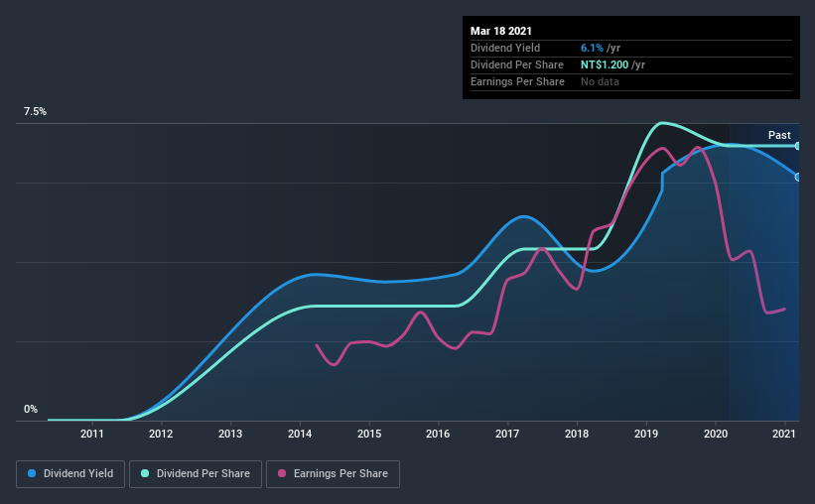Click the blue Dividend Yield legend dot
815x504 pixels.
click(32, 473)
